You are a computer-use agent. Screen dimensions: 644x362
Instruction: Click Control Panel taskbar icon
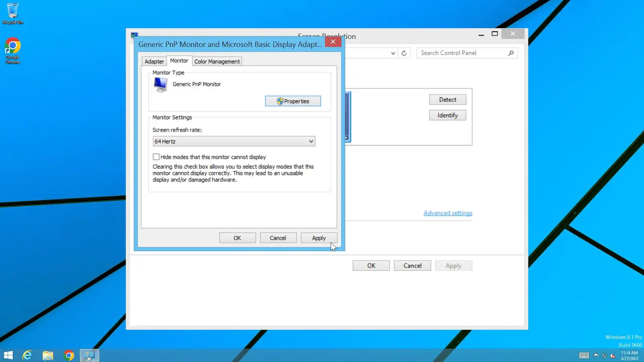point(90,355)
